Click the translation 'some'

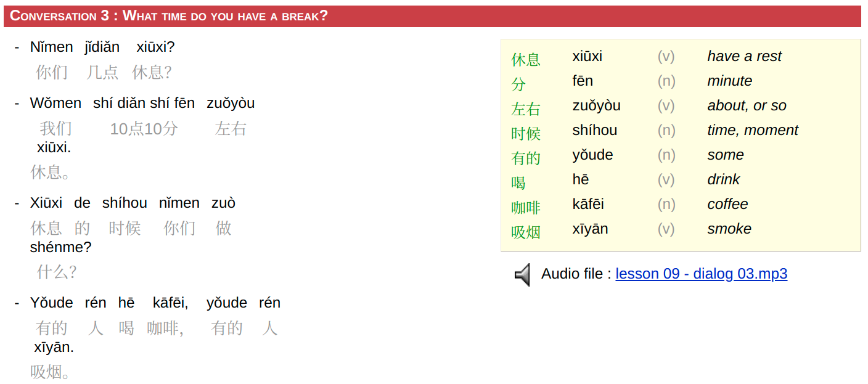click(x=726, y=155)
